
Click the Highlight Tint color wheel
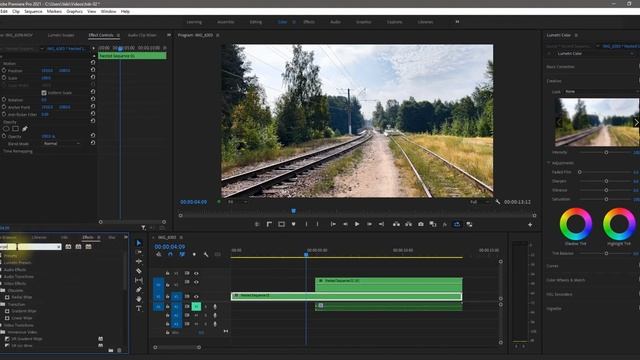pos(619,224)
